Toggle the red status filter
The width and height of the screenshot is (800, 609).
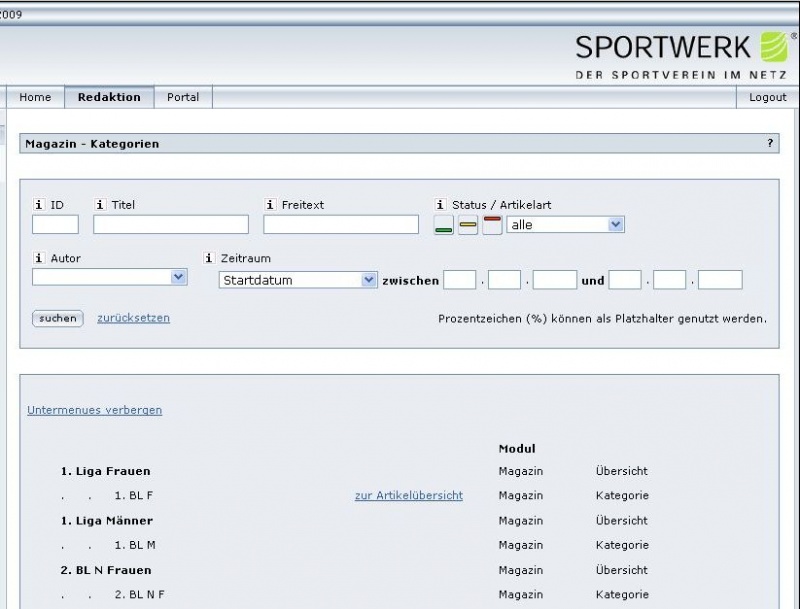tap(492, 226)
